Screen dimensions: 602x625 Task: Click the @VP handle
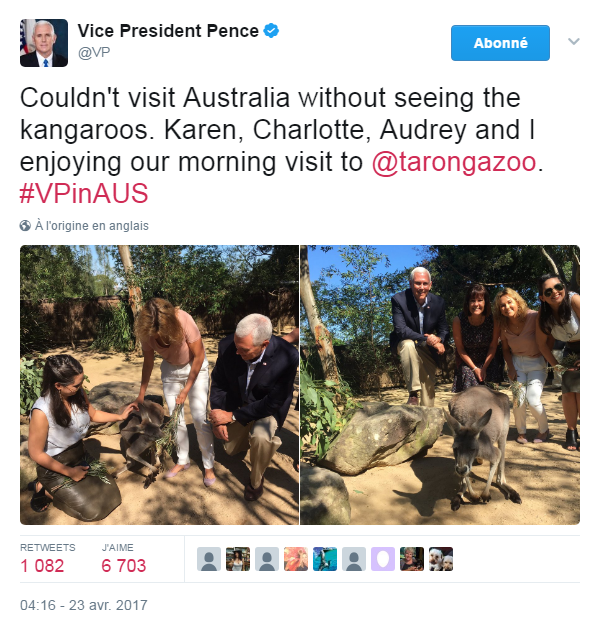[94, 53]
